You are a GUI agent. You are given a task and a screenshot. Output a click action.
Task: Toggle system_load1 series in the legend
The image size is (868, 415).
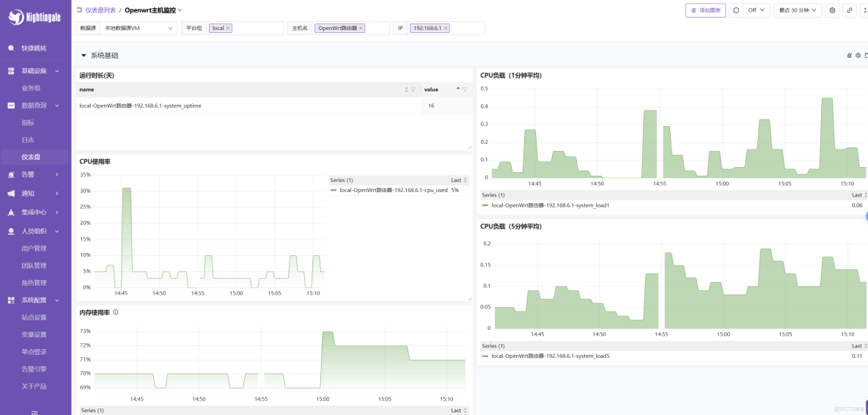[x=550, y=205]
